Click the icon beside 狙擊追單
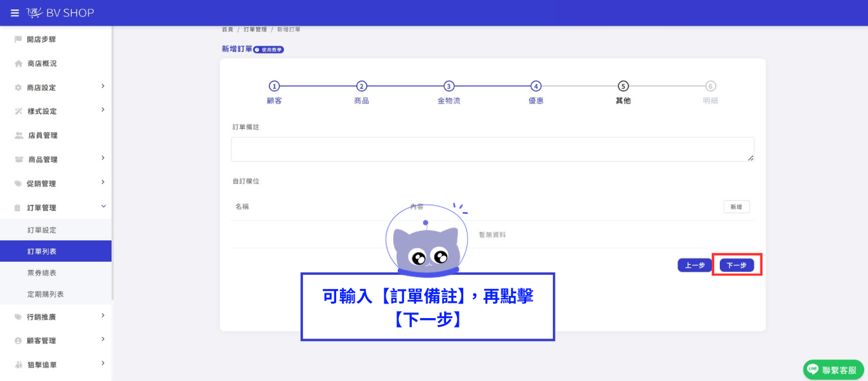This screenshot has height=381, width=868. click(x=18, y=364)
